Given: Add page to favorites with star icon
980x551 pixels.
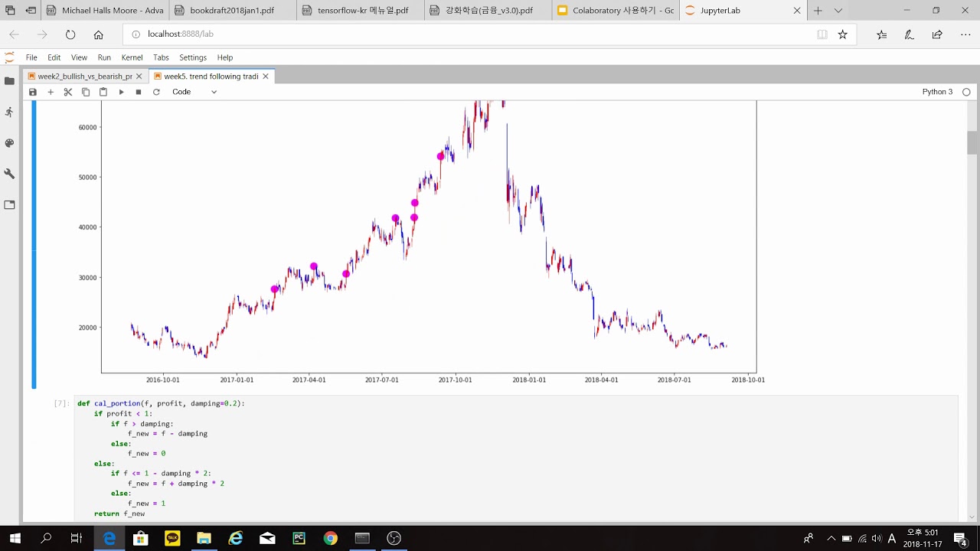Looking at the screenshot, I should pyautogui.click(x=843, y=34).
